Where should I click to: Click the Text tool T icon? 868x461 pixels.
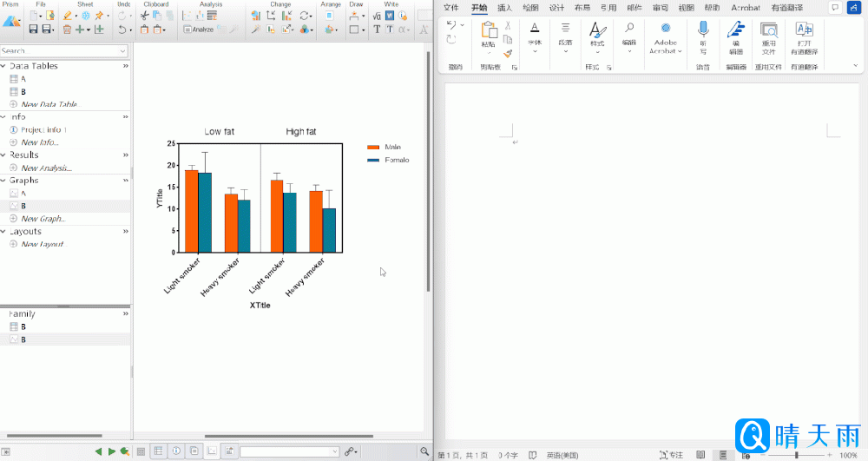click(377, 30)
